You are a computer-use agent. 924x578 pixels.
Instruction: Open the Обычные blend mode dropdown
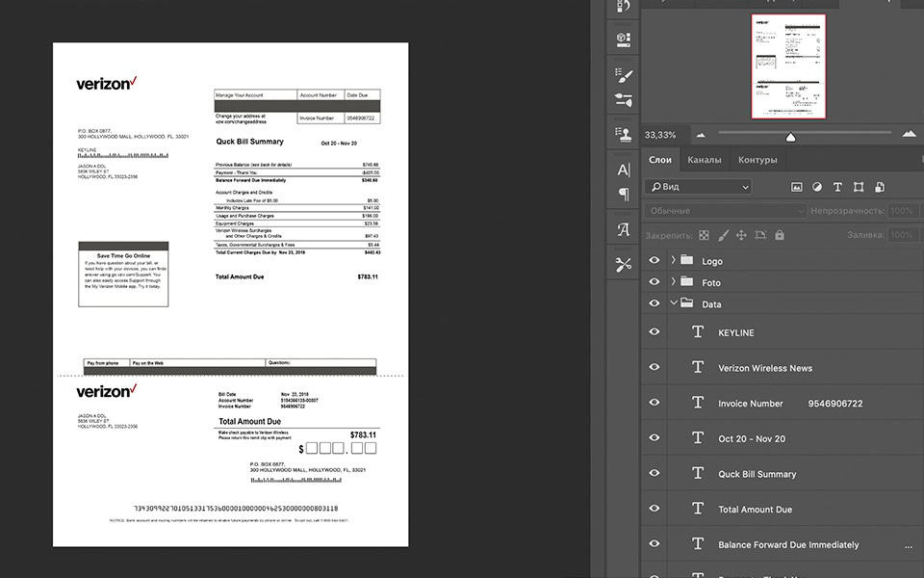coord(725,211)
